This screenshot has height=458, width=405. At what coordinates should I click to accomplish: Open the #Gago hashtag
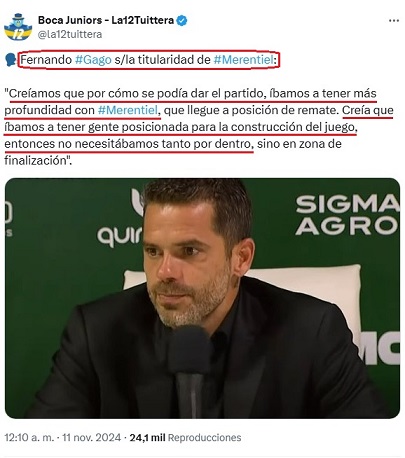93,60
